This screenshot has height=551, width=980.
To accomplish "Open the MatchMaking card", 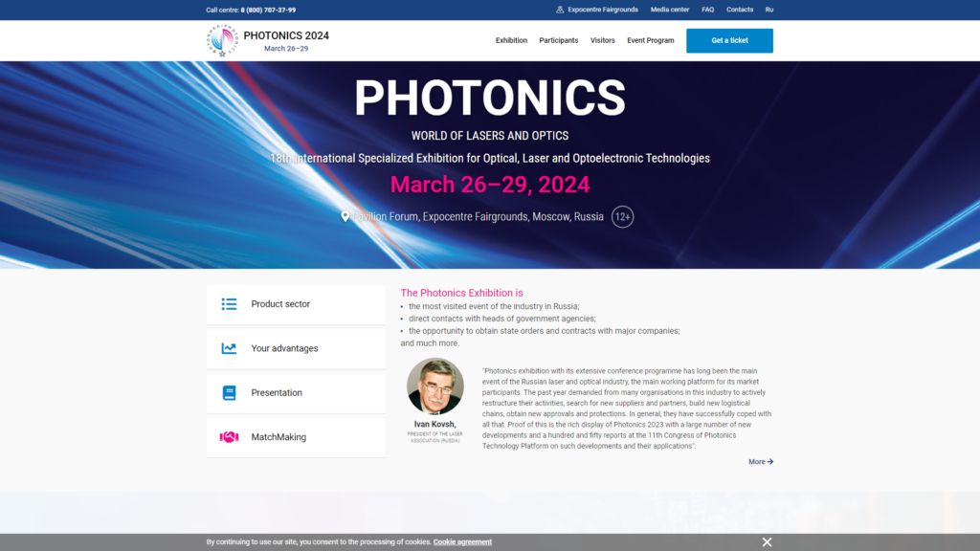I will 296,437.
